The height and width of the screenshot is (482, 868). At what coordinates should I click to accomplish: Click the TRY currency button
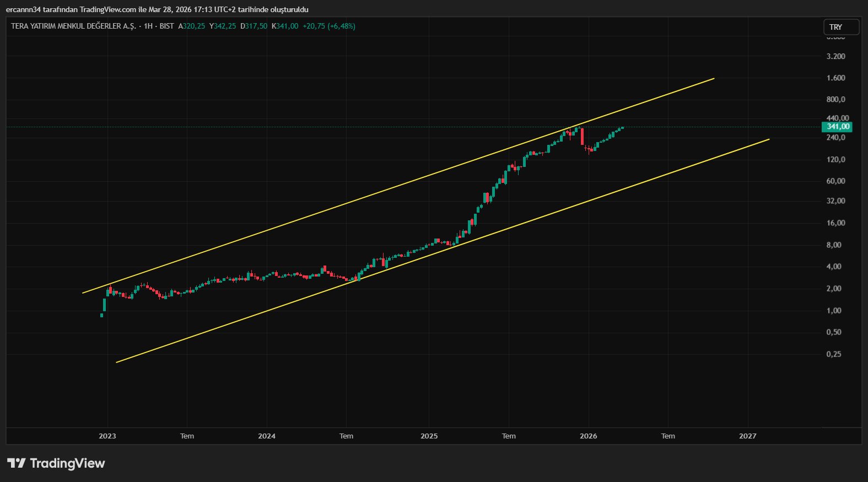click(x=841, y=27)
